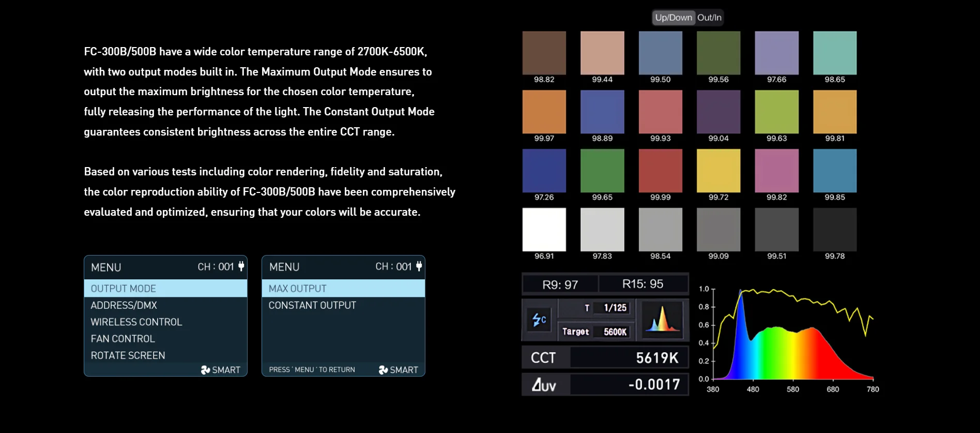Screen dimensions: 980x433
Task: Select MAX OUTPUT option
Action: point(343,288)
